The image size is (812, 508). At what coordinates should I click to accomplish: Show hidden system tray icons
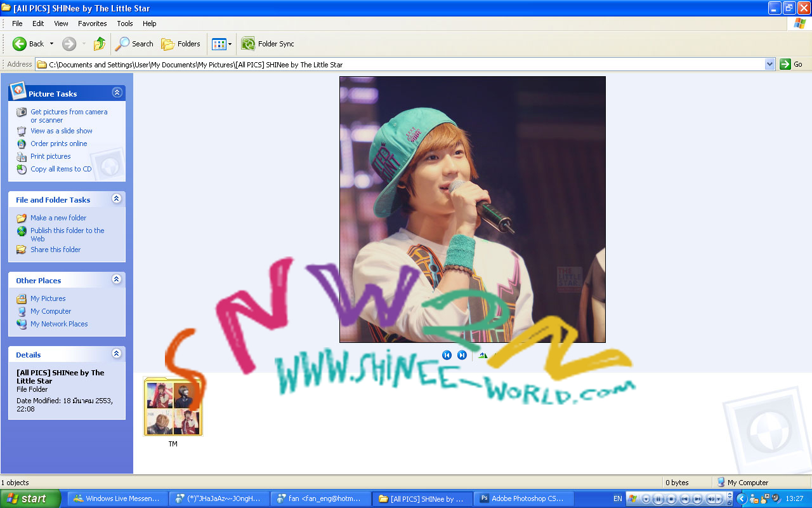pos(741,498)
